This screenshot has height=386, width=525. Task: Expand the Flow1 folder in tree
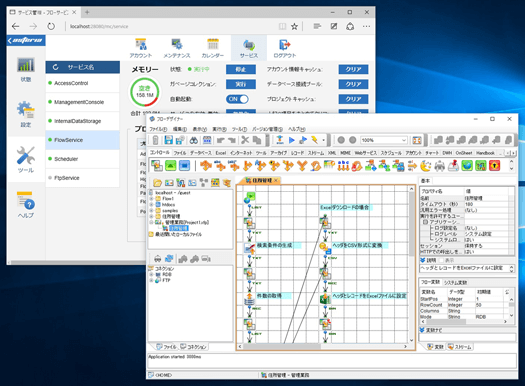click(x=152, y=199)
